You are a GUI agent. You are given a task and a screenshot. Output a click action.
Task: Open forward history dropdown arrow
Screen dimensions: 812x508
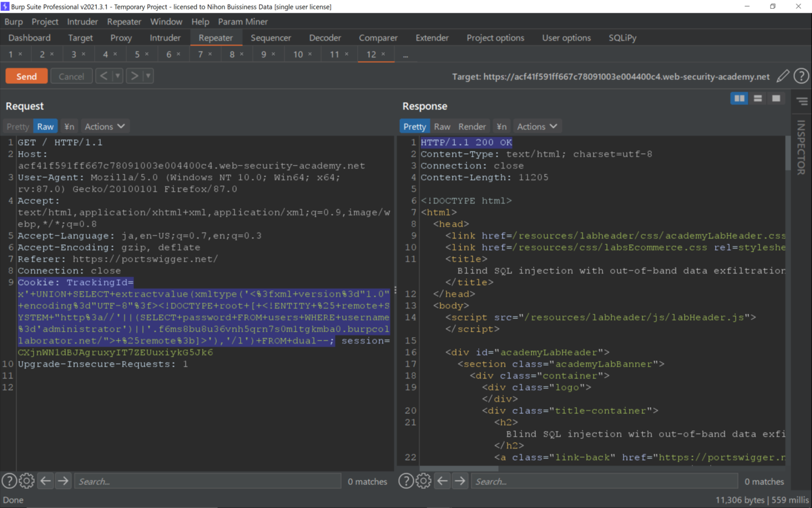[x=148, y=76]
